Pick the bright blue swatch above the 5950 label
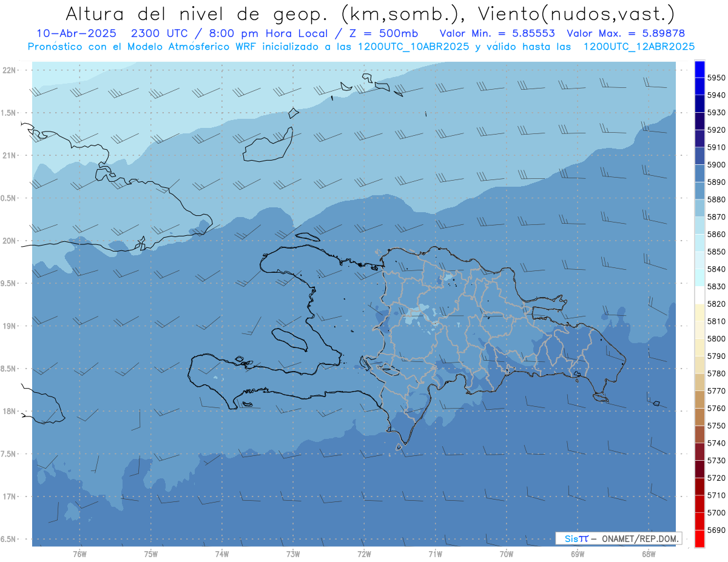The image size is (728, 562). coord(699,69)
